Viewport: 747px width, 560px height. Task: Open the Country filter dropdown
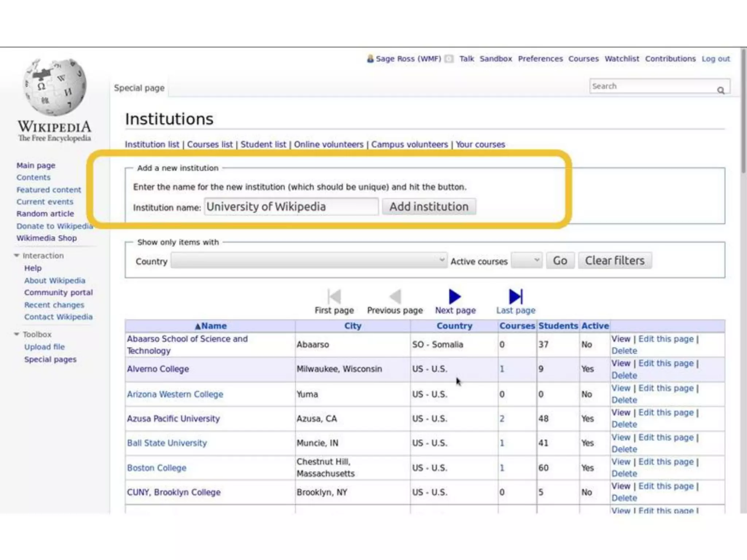[309, 261]
